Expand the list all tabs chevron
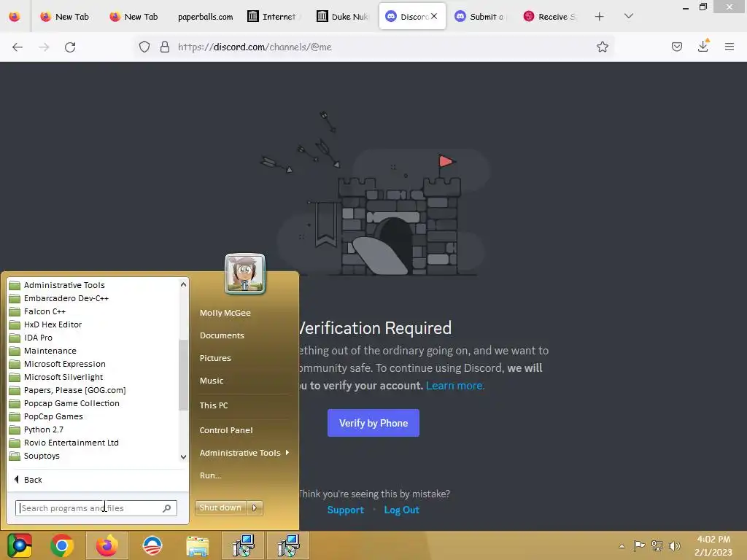747x560 pixels. pos(628,16)
